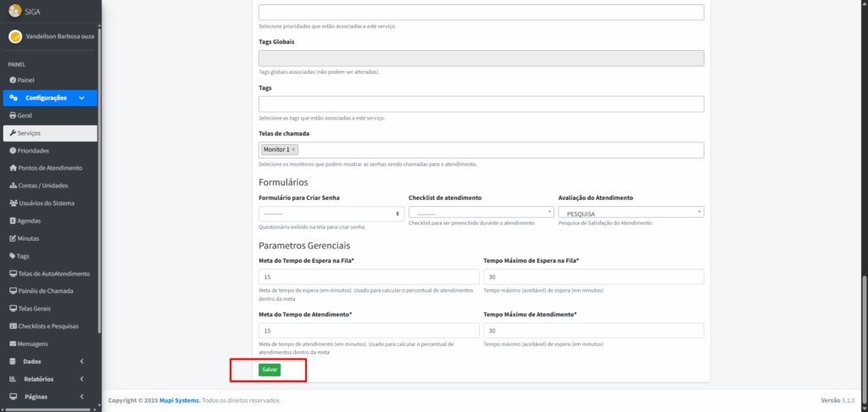Screen dimensions: 868x412
Task: Click the Tags icon in sidebar
Action: tap(12, 256)
